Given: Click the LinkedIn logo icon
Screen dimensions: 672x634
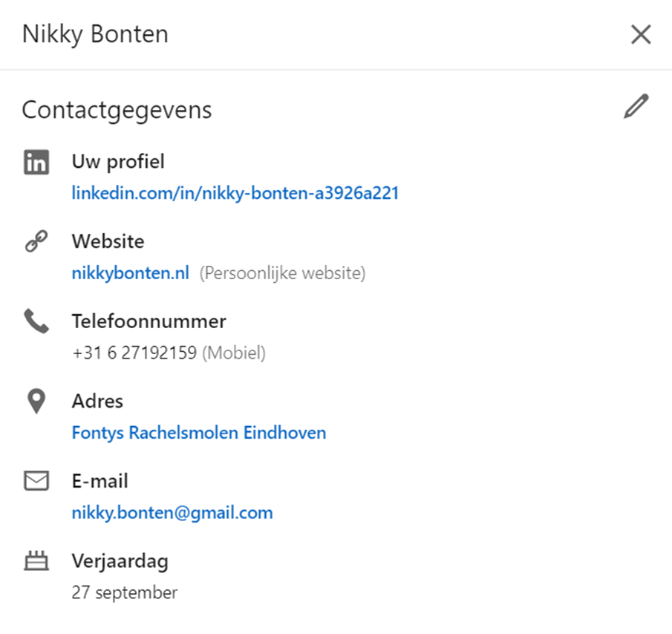Looking at the screenshot, I should pyautogui.click(x=36, y=162).
